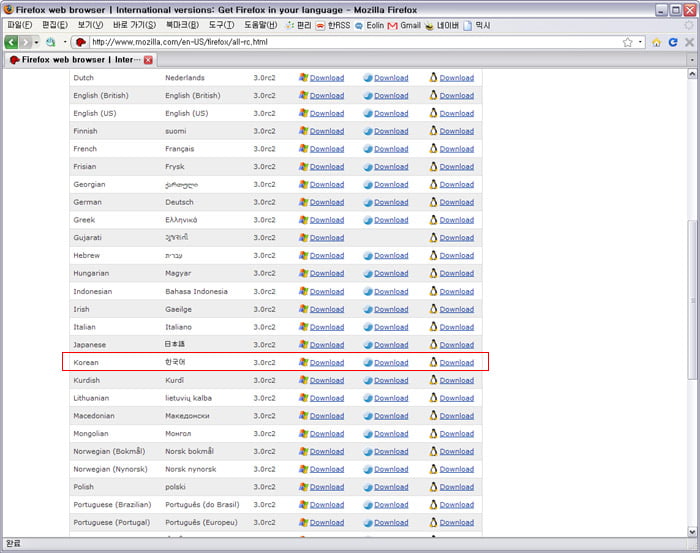700x553 pixels.
Task: Open the 도움말(H) menu
Action: [260, 25]
